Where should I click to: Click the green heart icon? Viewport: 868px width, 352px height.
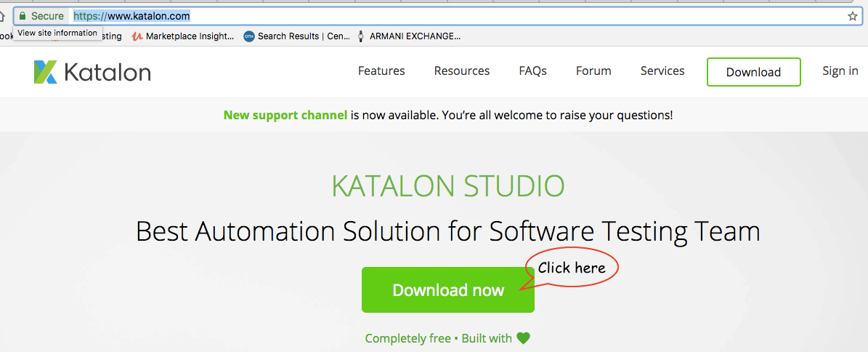click(x=523, y=337)
